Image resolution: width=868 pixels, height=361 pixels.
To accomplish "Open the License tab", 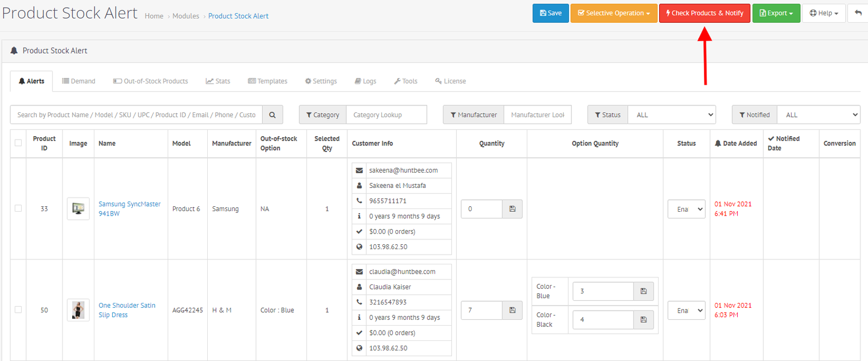I will coord(451,81).
